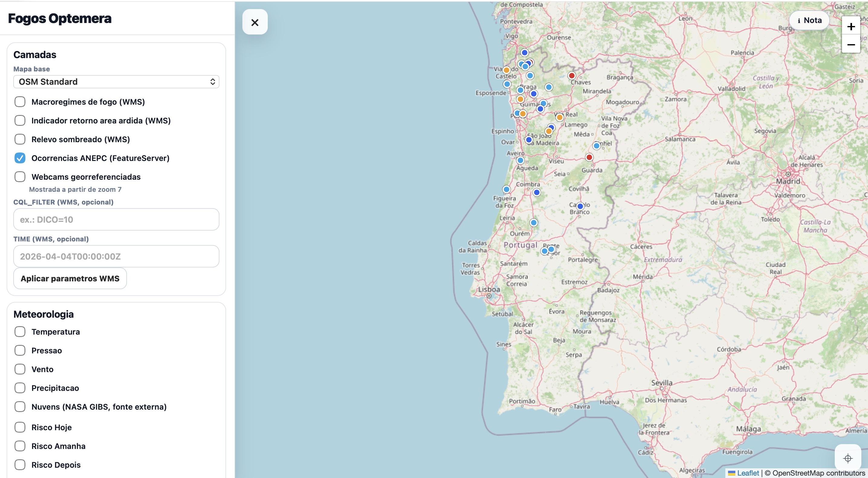Click orange marker at Viana do Castelo
This screenshot has height=478, width=868.
pyautogui.click(x=506, y=70)
